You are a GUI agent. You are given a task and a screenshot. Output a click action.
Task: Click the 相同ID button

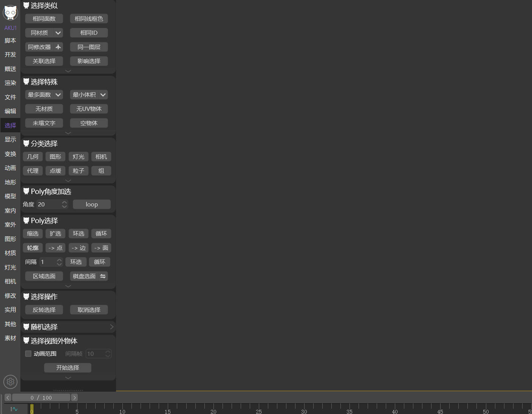point(89,33)
